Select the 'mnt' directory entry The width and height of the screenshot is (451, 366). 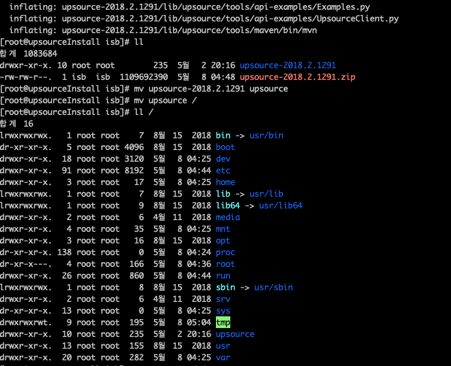coord(223,229)
